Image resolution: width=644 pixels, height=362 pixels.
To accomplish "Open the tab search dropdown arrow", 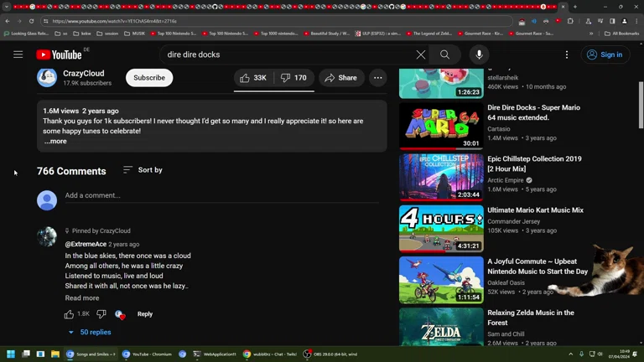I will (x=7, y=7).
